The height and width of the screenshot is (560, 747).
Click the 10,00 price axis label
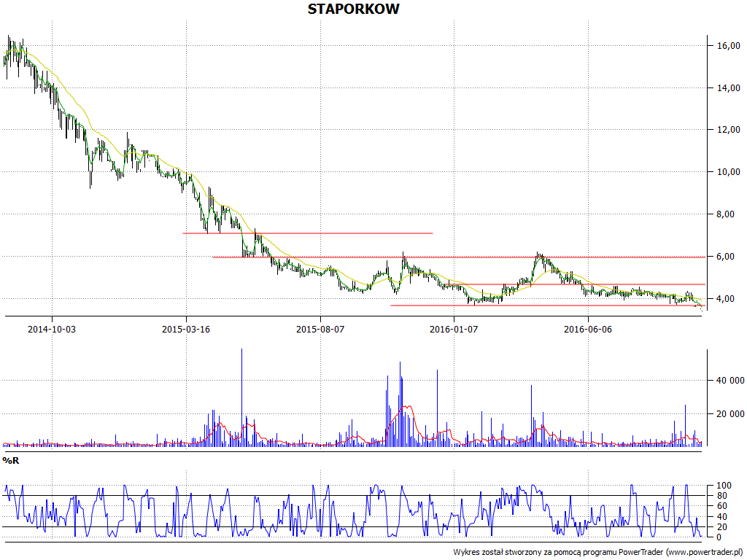coord(729,172)
